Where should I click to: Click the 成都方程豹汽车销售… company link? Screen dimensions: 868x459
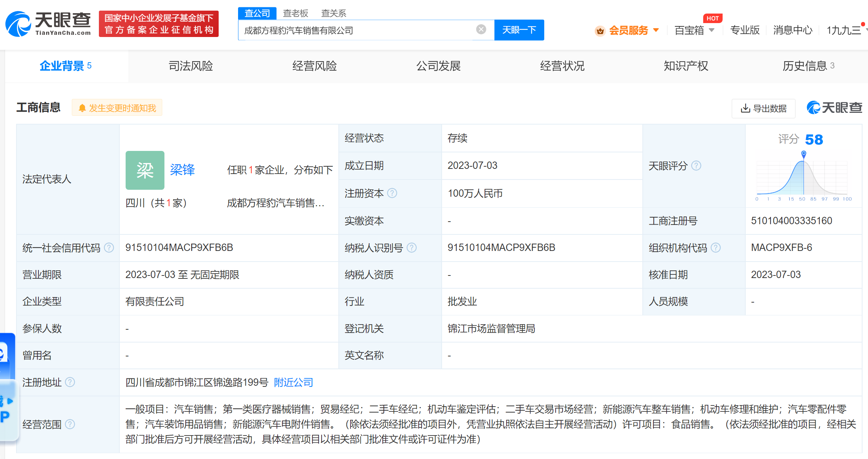click(x=276, y=203)
